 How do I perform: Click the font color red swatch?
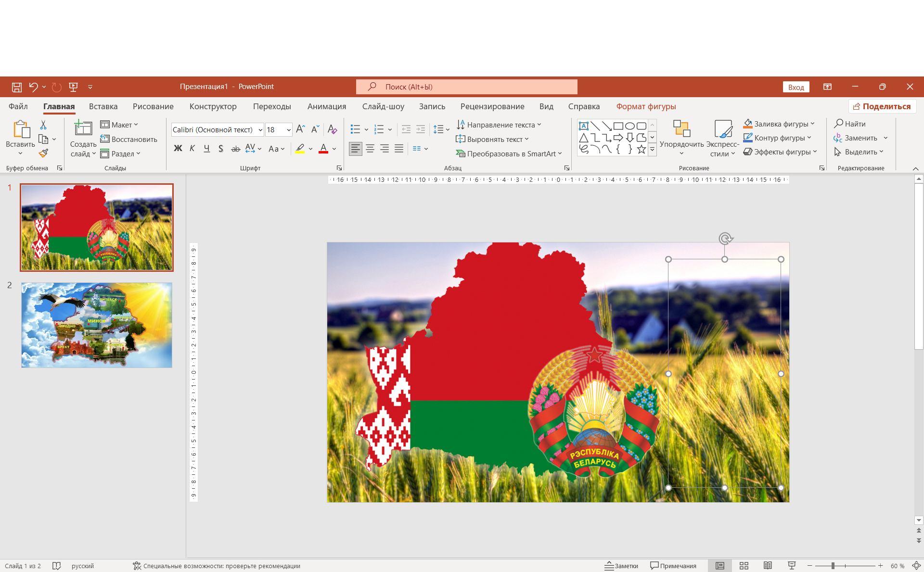323,149
